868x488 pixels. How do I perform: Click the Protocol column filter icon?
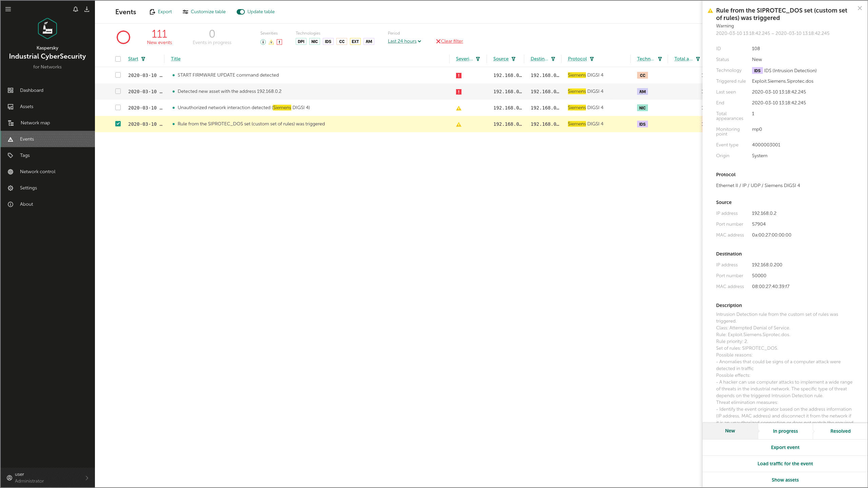(592, 59)
